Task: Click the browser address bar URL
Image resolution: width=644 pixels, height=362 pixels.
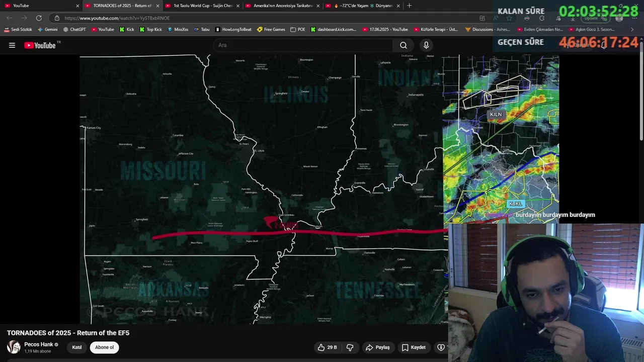Action: coord(117,18)
